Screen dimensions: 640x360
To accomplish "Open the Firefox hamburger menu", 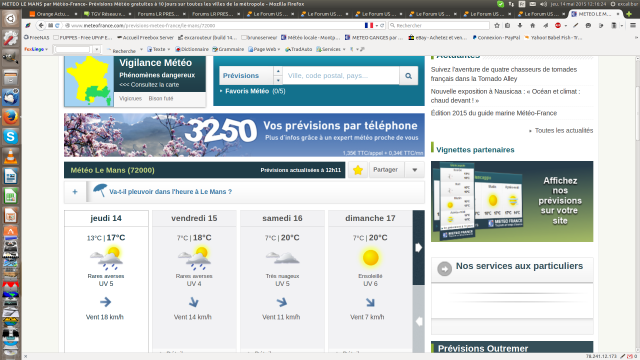I will coord(633,25).
